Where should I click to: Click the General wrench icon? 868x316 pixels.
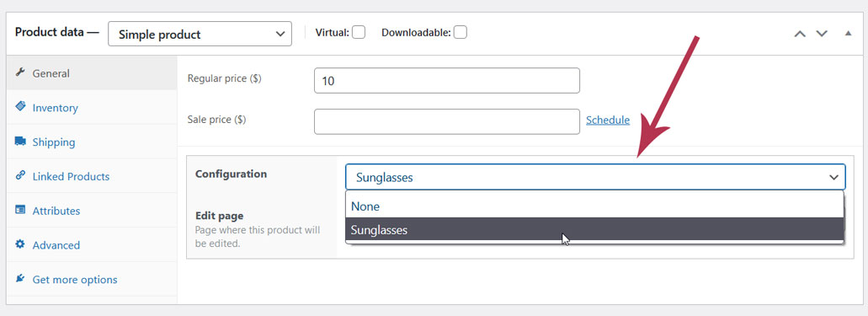(x=20, y=72)
